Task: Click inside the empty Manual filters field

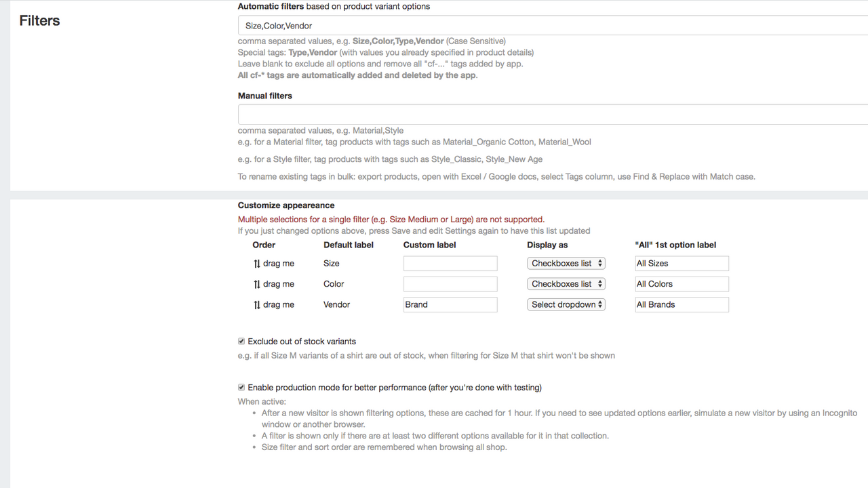Action: click(x=475, y=114)
